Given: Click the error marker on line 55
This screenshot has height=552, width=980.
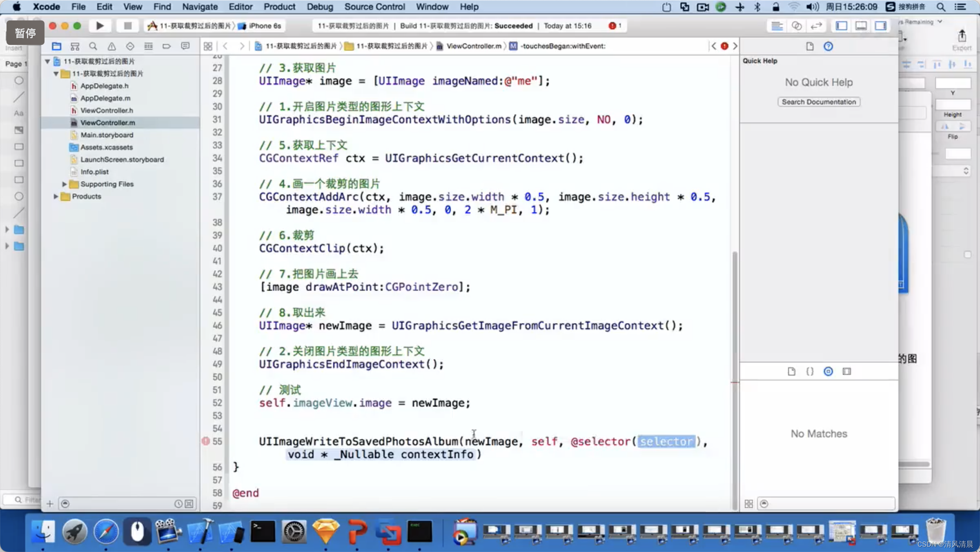Looking at the screenshot, I should tap(206, 441).
